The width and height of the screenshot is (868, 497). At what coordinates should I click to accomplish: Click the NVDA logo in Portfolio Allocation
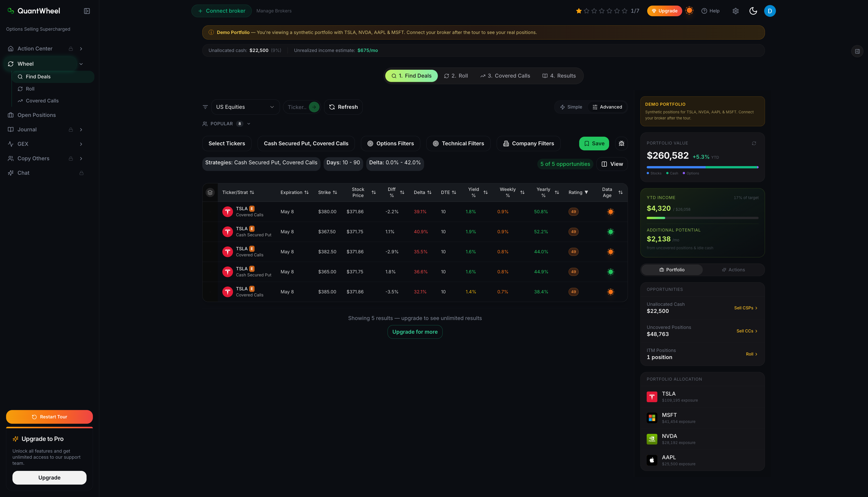[652, 439]
